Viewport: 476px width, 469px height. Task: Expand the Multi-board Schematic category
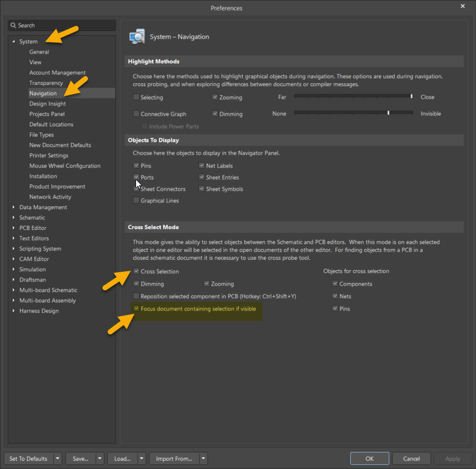click(x=13, y=290)
